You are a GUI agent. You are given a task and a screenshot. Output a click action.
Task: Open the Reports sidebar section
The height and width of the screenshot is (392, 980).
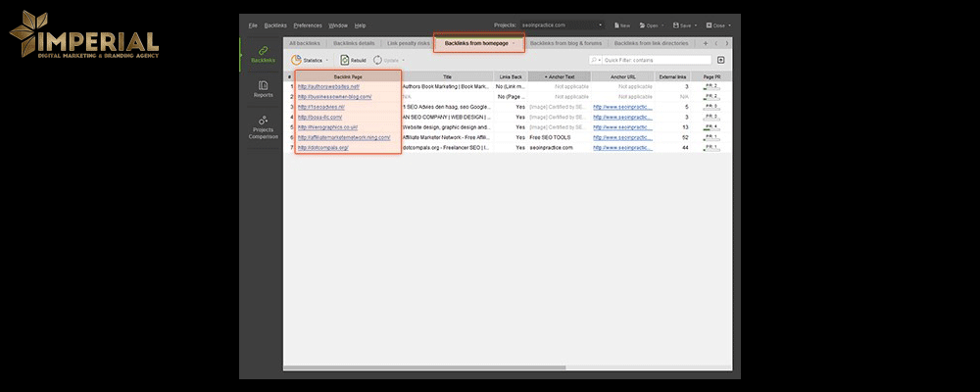tap(263, 89)
